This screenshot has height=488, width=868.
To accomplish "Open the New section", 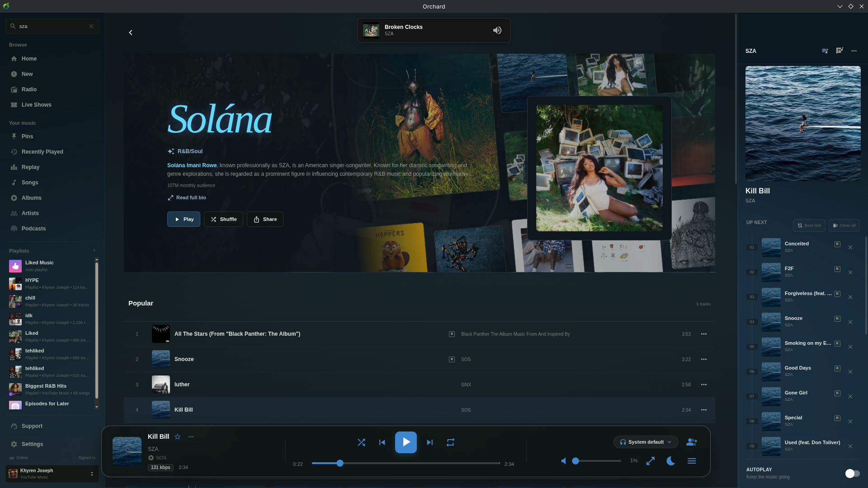I will 52,74.
